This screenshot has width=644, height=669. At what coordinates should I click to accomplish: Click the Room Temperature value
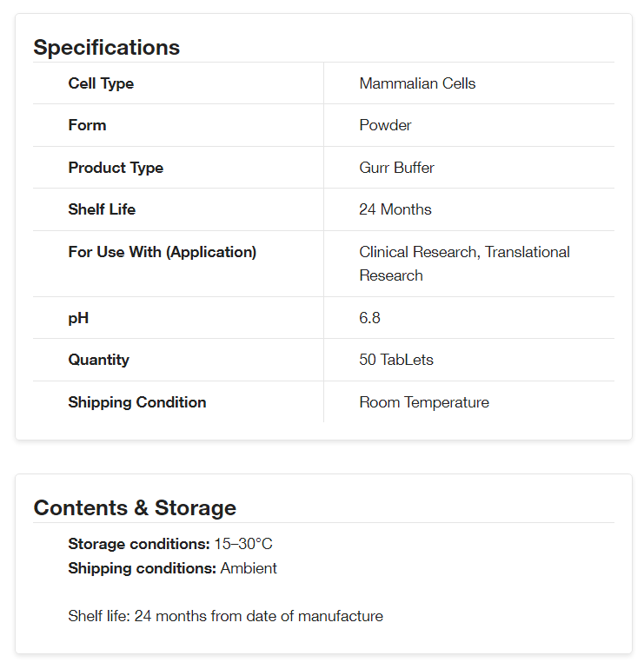coord(423,402)
